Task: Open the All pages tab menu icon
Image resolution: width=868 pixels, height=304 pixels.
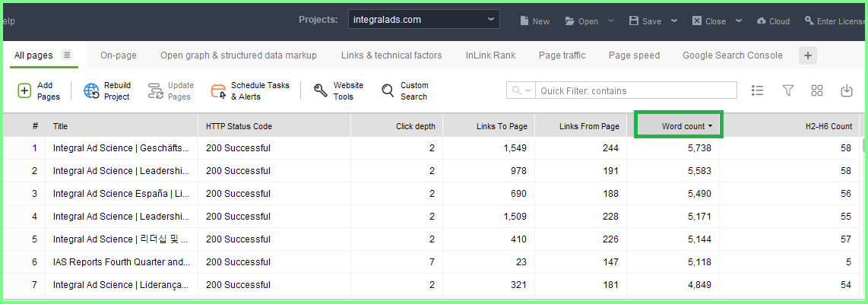Action: click(67, 55)
